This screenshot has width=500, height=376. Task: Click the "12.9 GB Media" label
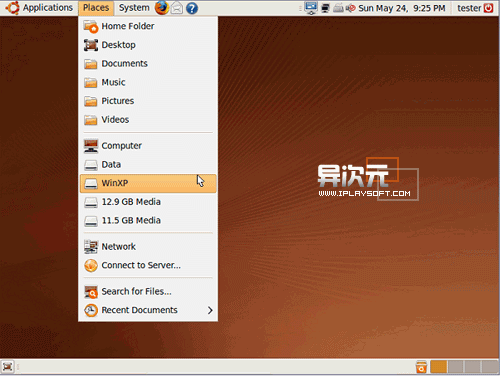pyautogui.click(x=131, y=202)
